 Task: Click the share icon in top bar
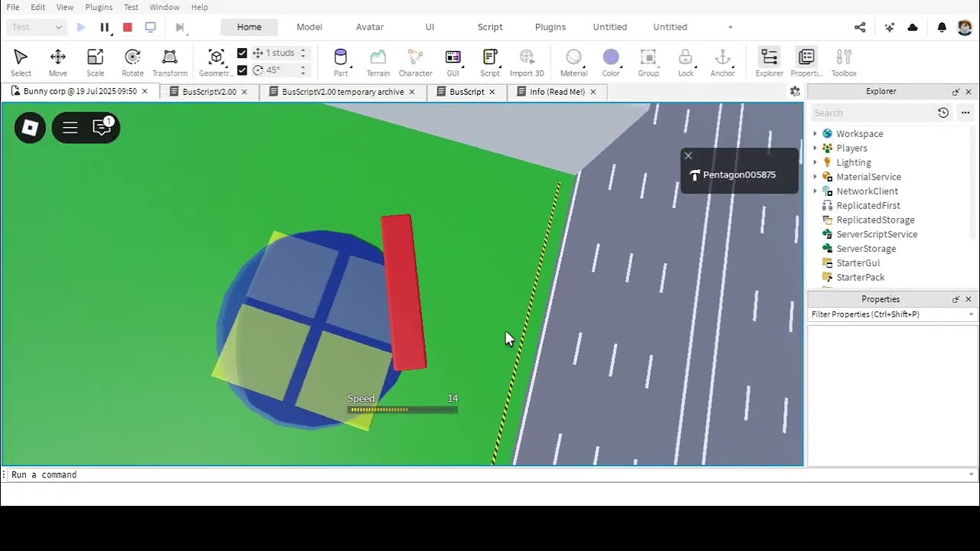pyautogui.click(x=860, y=27)
